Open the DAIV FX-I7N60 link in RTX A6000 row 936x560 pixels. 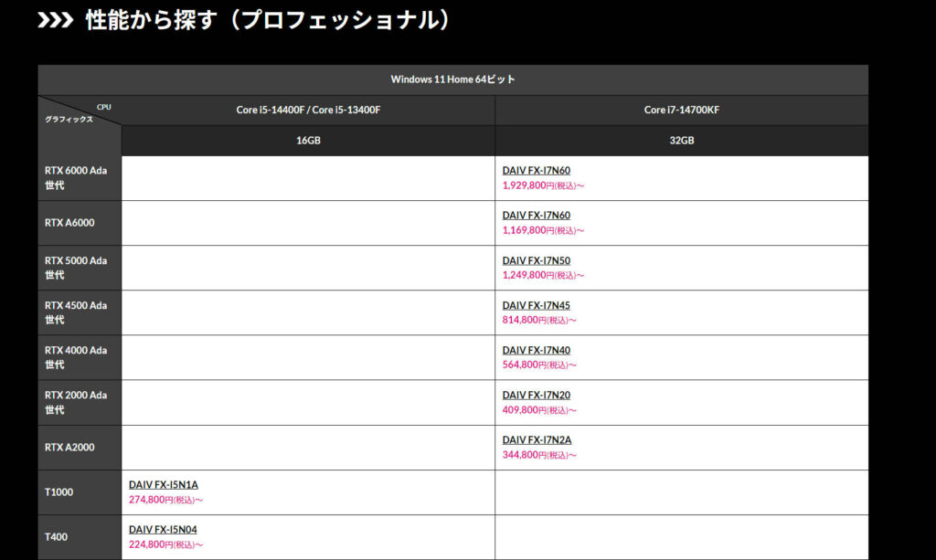click(536, 216)
